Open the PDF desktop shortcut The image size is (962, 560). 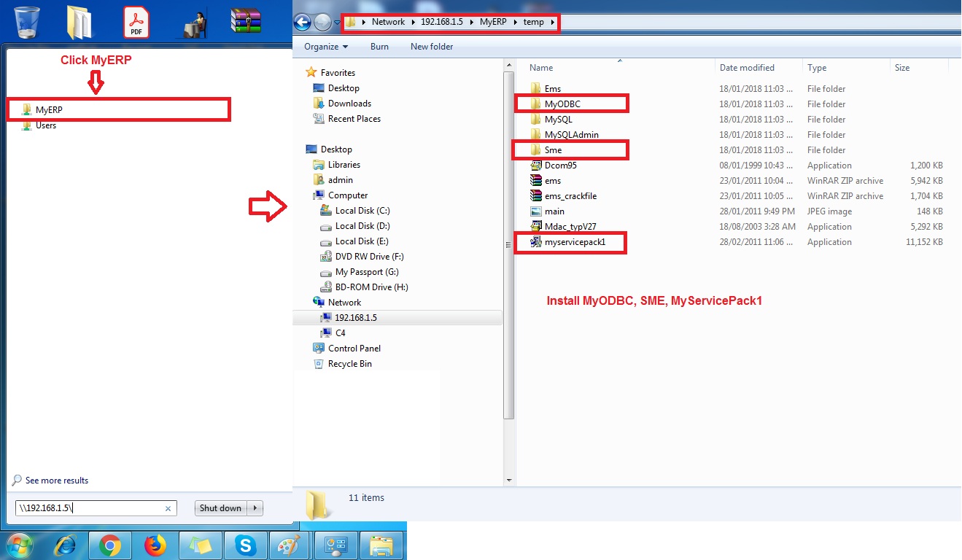coord(136,22)
